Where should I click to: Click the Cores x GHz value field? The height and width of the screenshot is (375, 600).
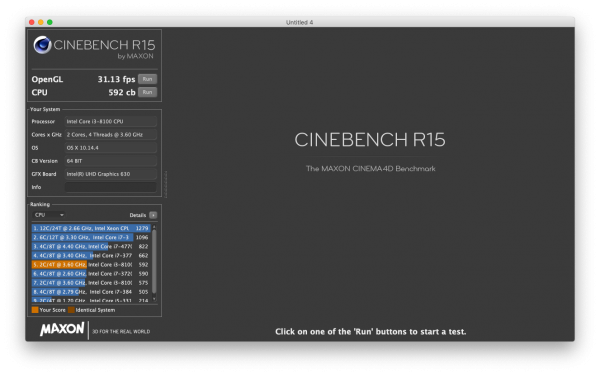[111, 135]
